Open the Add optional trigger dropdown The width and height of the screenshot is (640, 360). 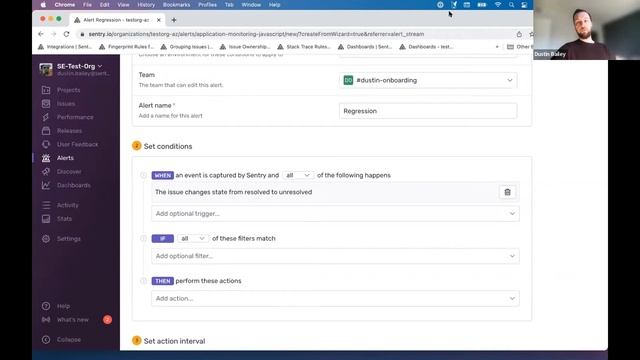click(335, 213)
